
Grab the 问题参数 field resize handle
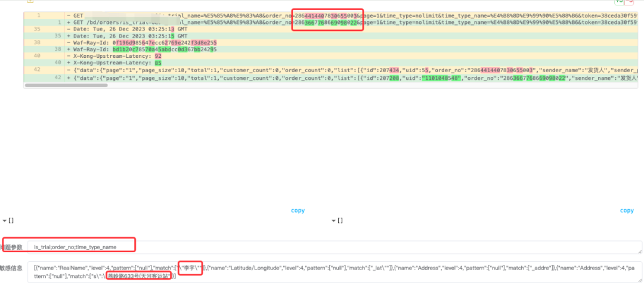(x=640, y=251)
